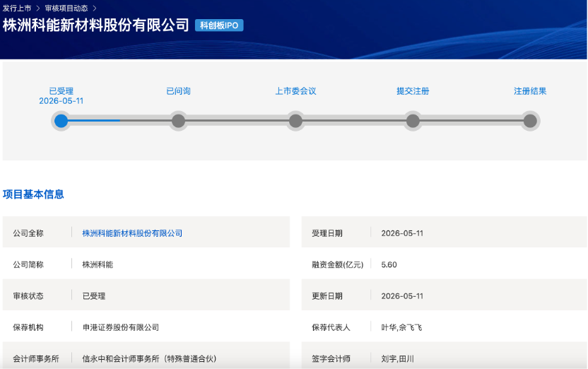Select the 已受理 progress stage dot
The width and height of the screenshot is (588, 369).
[61, 121]
